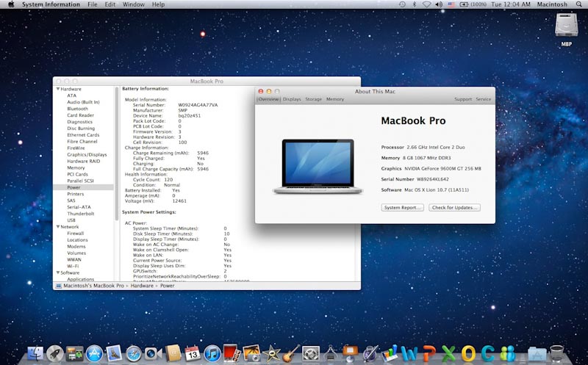Open Finder from the dock
This screenshot has width=588, height=365.
point(35,353)
